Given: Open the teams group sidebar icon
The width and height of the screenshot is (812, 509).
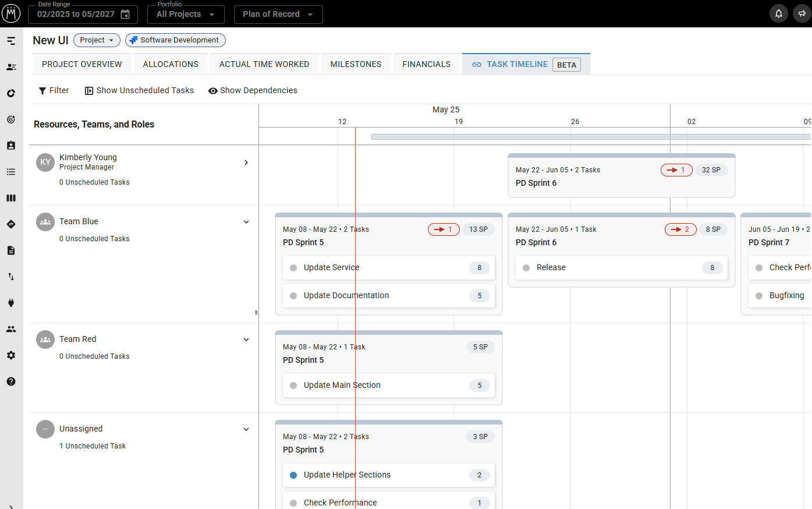Looking at the screenshot, I should 11,329.
